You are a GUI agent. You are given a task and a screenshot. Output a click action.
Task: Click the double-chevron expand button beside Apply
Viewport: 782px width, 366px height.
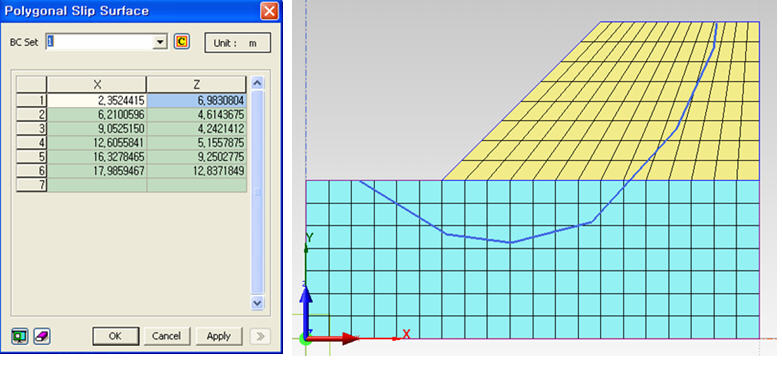point(260,336)
